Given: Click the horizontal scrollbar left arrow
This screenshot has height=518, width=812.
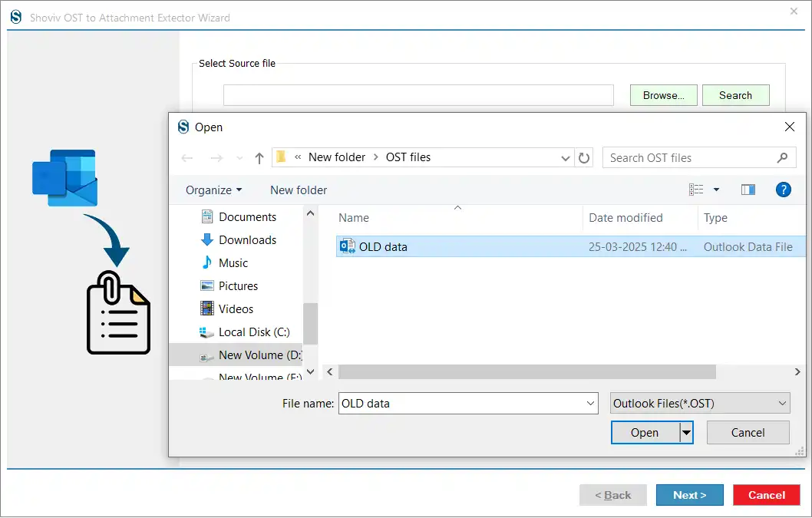Looking at the screenshot, I should click(330, 371).
